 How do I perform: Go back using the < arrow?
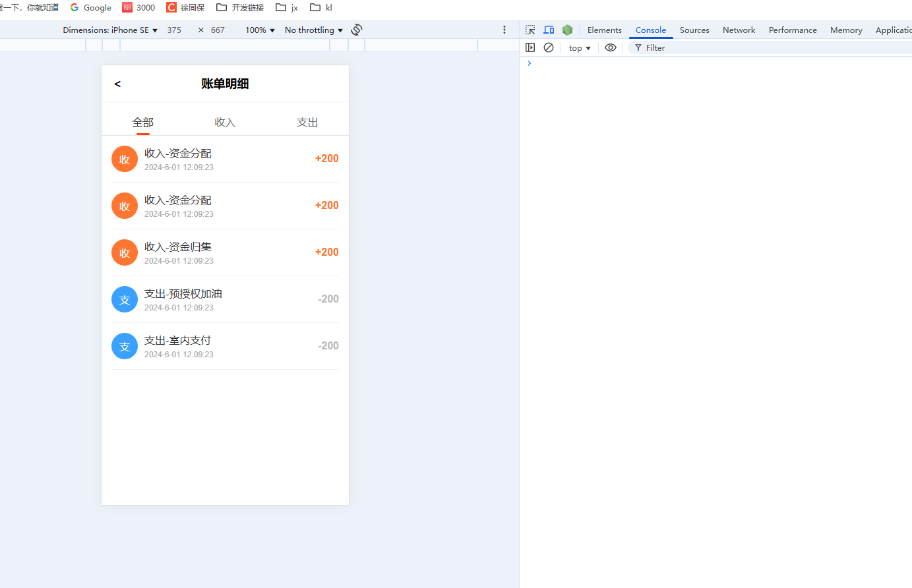(117, 84)
